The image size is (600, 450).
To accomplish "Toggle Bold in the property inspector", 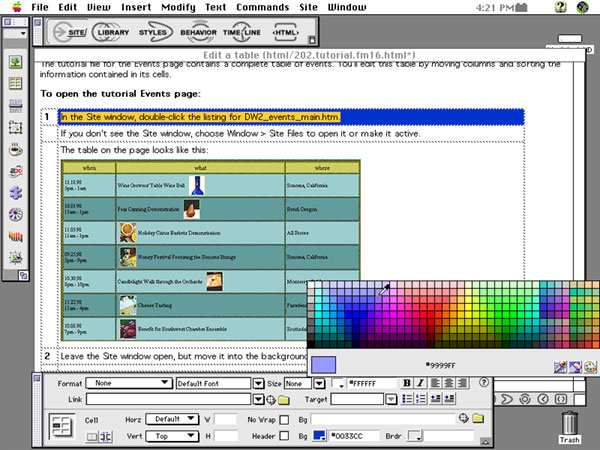I will click(407, 383).
